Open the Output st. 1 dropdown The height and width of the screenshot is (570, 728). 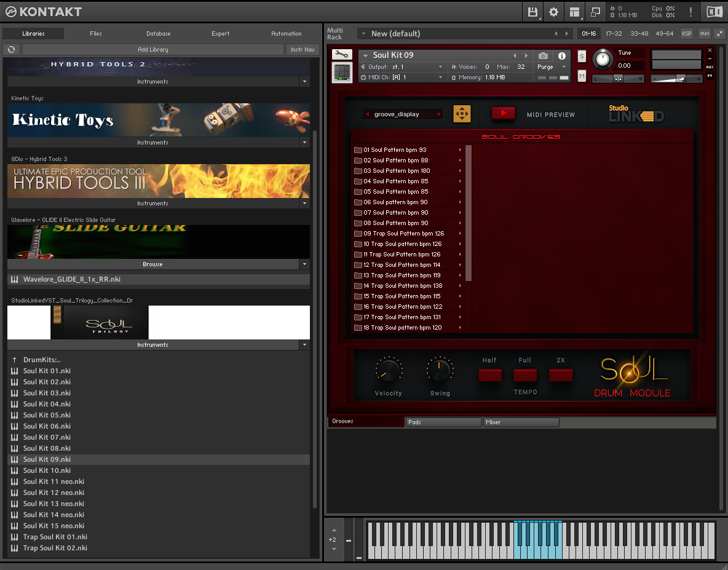coord(403,67)
